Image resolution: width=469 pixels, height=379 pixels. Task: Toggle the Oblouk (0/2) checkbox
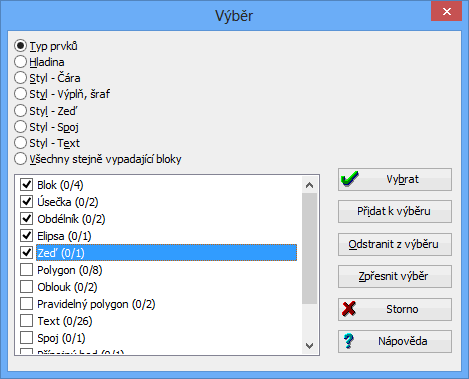pyautogui.click(x=26, y=287)
